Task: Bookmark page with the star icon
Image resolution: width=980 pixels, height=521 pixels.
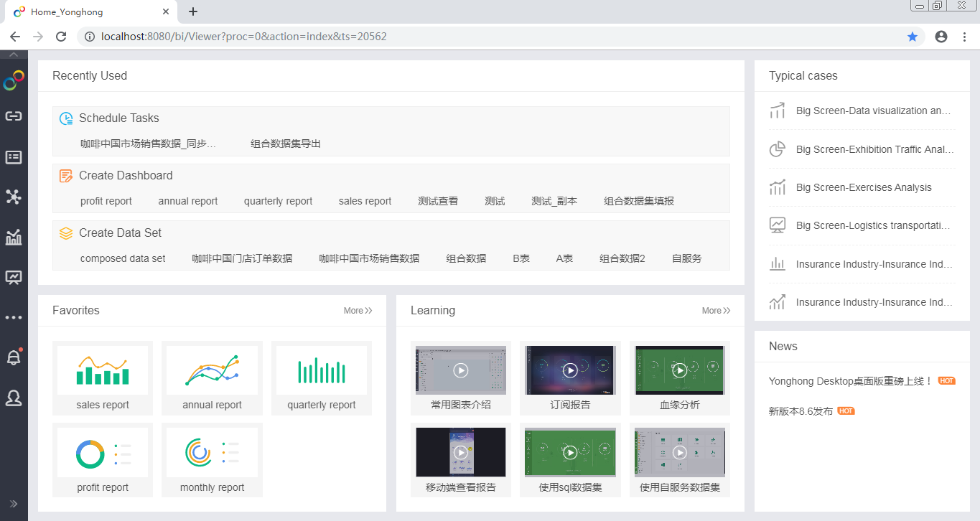Action: (913, 37)
